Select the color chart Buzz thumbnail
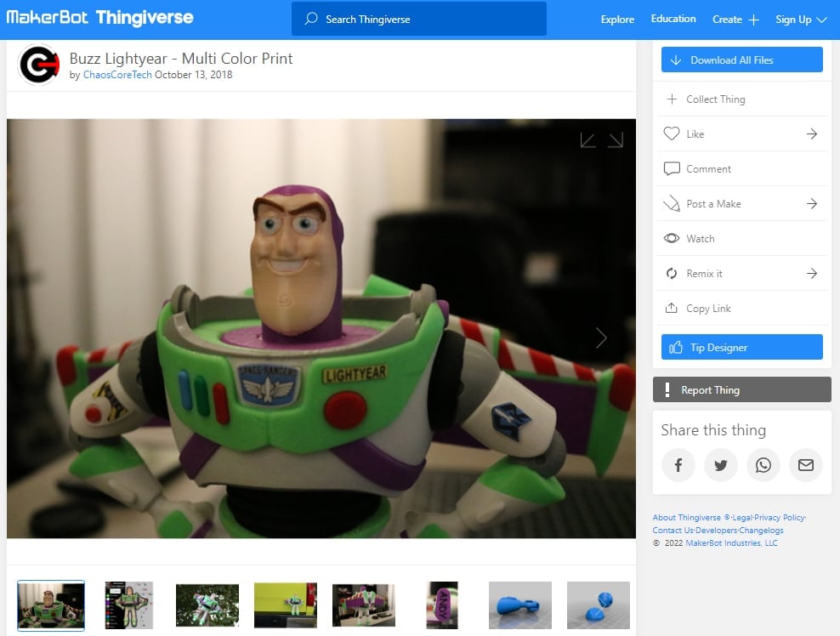This screenshot has width=840, height=636. click(129, 605)
